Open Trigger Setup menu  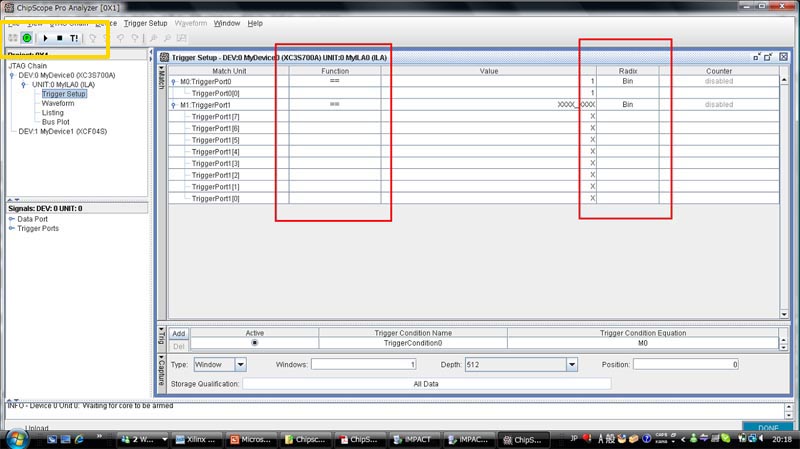point(145,23)
